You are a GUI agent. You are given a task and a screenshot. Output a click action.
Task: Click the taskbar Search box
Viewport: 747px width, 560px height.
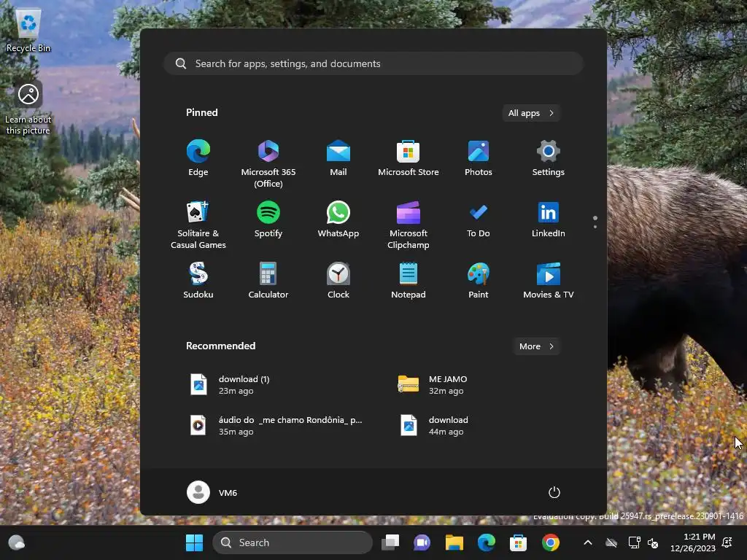(293, 542)
